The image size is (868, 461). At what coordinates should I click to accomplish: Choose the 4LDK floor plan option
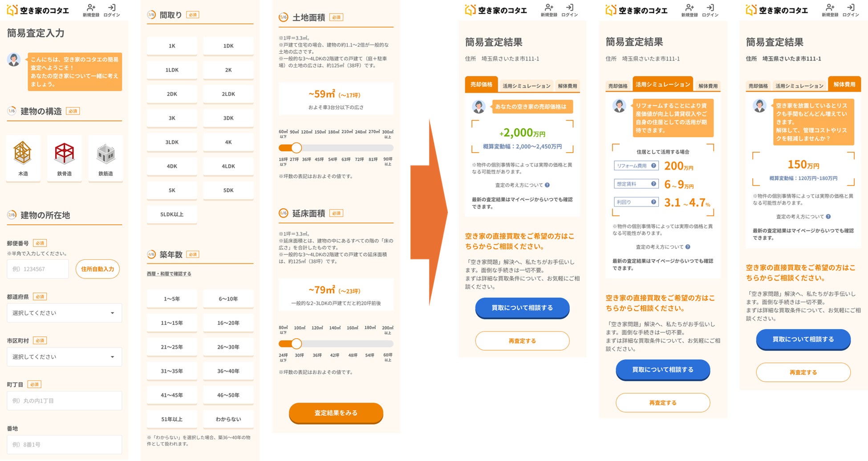click(x=228, y=166)
